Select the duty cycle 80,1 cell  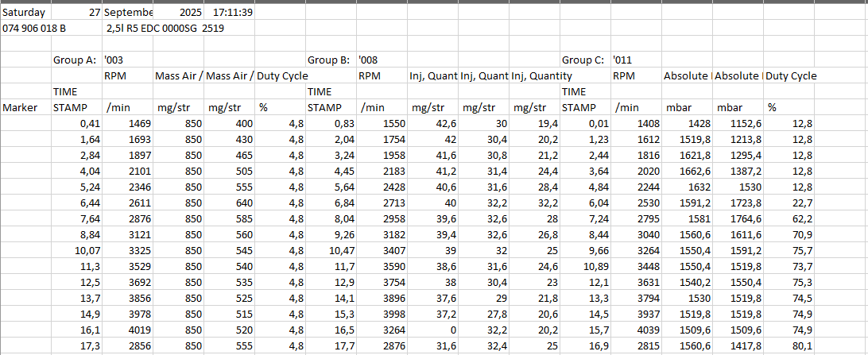coord(792,345)
